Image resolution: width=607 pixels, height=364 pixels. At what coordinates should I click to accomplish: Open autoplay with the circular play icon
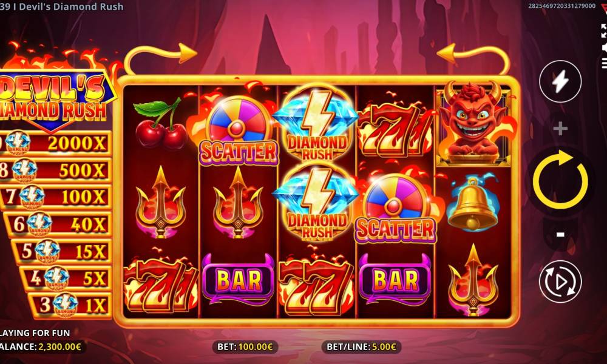click(x=560, y=281)
